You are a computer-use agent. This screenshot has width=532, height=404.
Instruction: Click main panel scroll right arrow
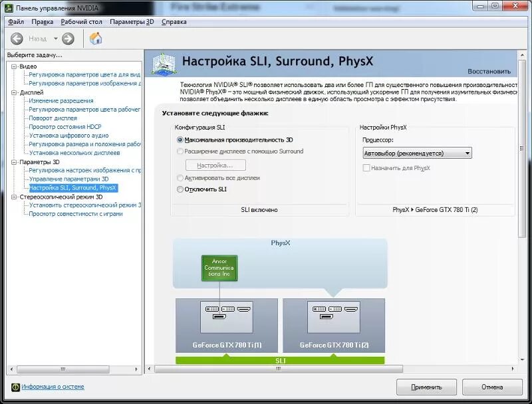(512, 369)
